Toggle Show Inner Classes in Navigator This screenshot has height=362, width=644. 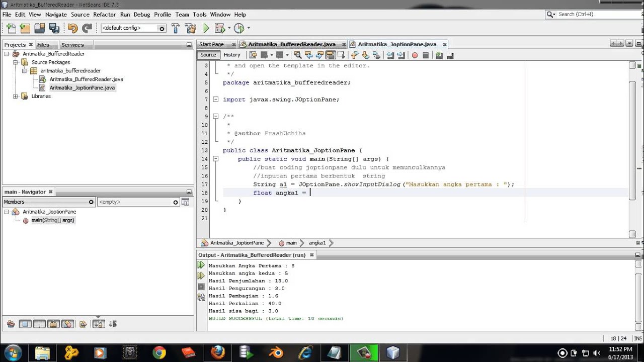pos(68,324)
